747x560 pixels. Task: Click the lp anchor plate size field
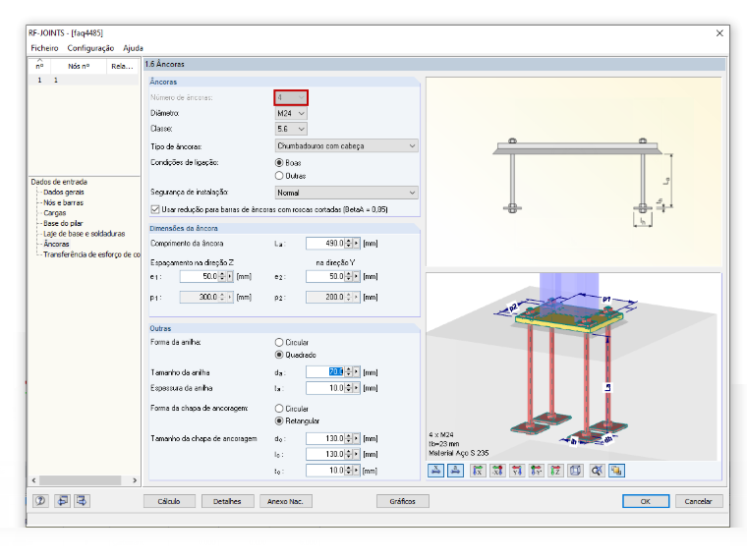point(325,454)
